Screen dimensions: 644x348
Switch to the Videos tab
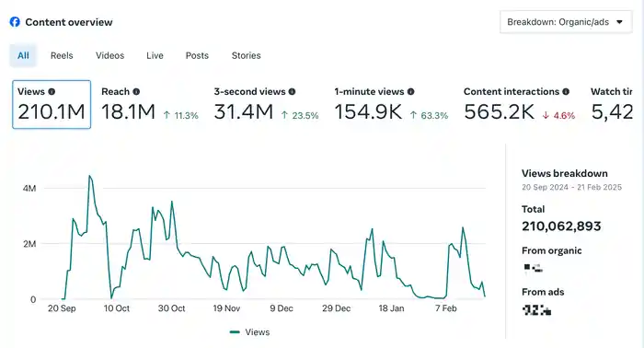point(109,55)
